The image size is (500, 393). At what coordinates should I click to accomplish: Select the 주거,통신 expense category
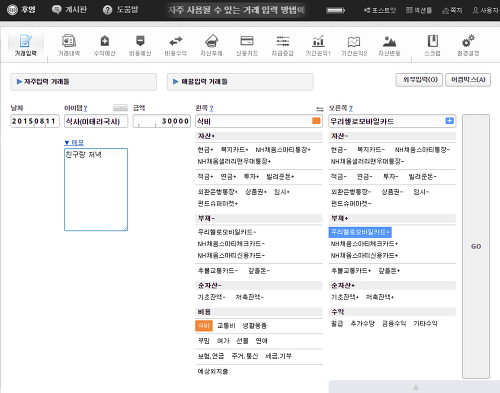point(245,356)
